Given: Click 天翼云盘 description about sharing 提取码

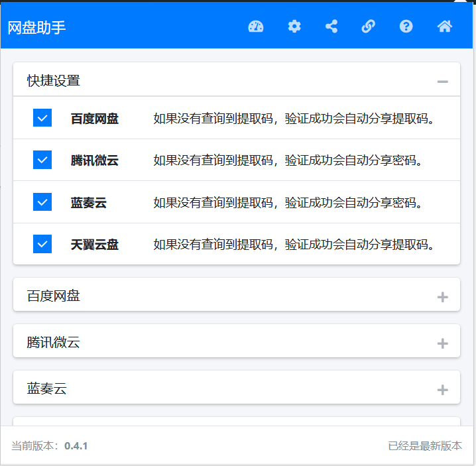Looking at the screenshot, I should coord(294,245).
